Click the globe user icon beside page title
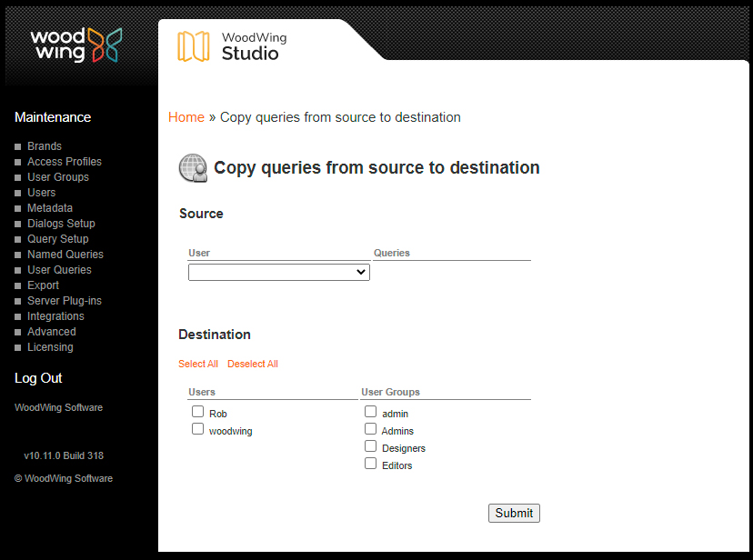The image size is (753, 560). (x=193, y=168)
